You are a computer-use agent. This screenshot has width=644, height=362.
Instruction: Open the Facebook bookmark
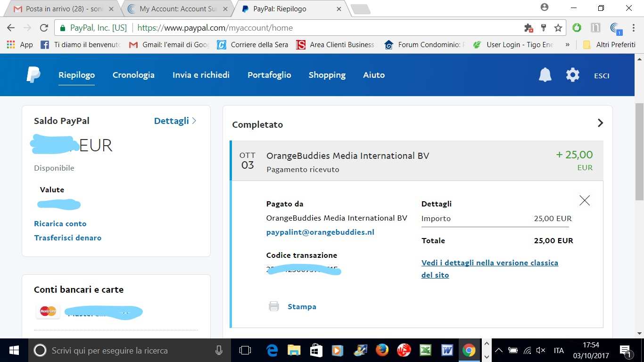pyautogui.click(x=80, y=44)
